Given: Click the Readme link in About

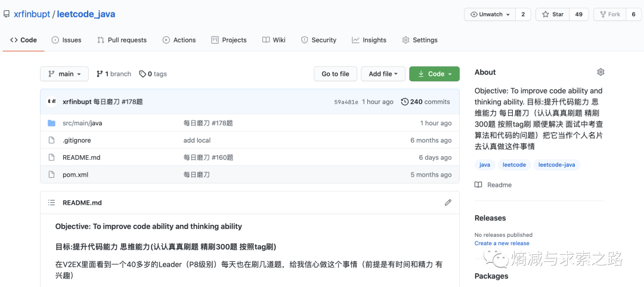Looking at the screenshot, I should (500, 185).
